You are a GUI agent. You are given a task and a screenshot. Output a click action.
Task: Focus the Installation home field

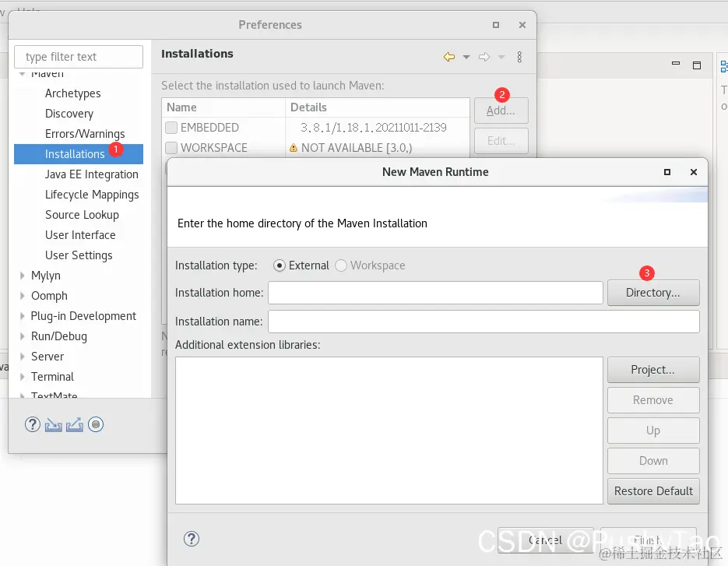(x=435, y=293)
